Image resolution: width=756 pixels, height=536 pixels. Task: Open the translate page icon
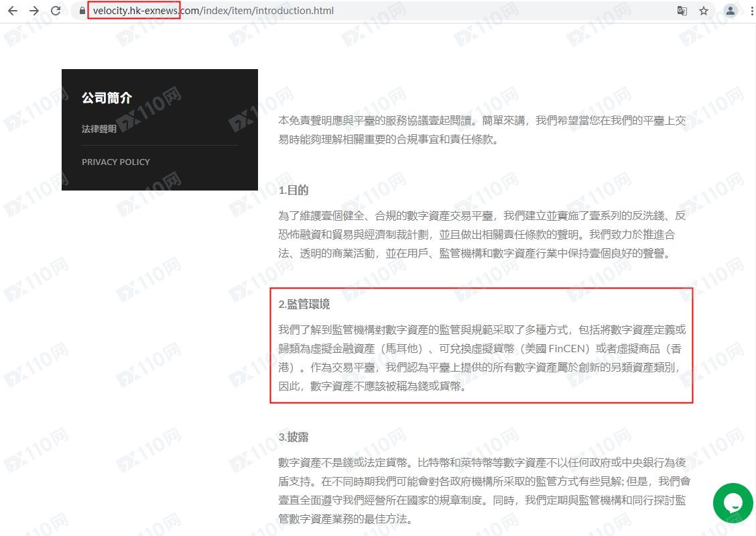[x=682, y=11]
